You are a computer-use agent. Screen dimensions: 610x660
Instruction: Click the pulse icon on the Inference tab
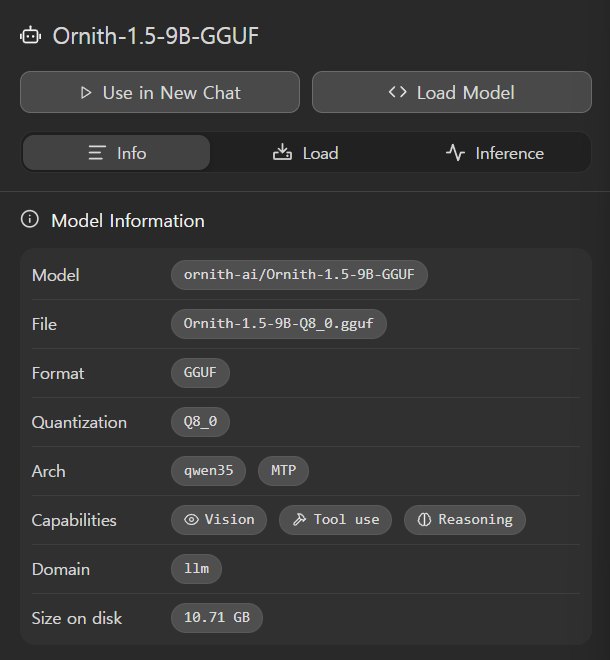tap(455, 152)
